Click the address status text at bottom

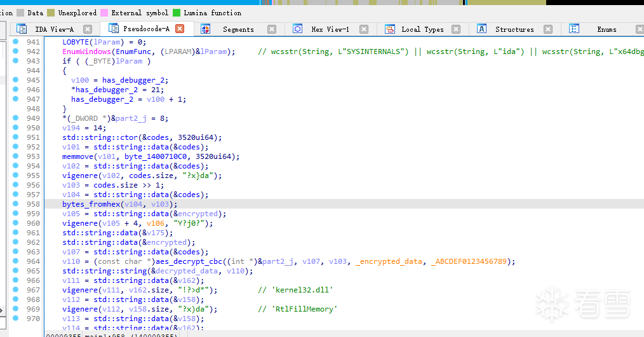[x=111, y=336]
